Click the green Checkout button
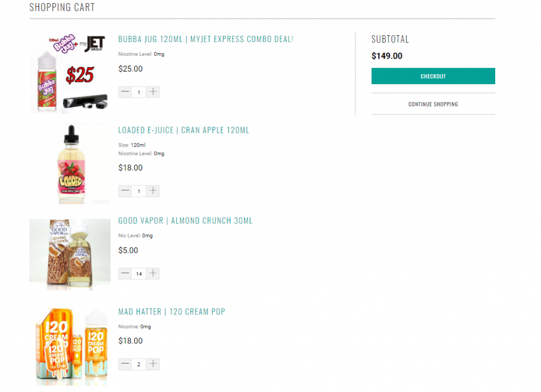Viewport: 541px width, 392px height. (x=433, y=76)
